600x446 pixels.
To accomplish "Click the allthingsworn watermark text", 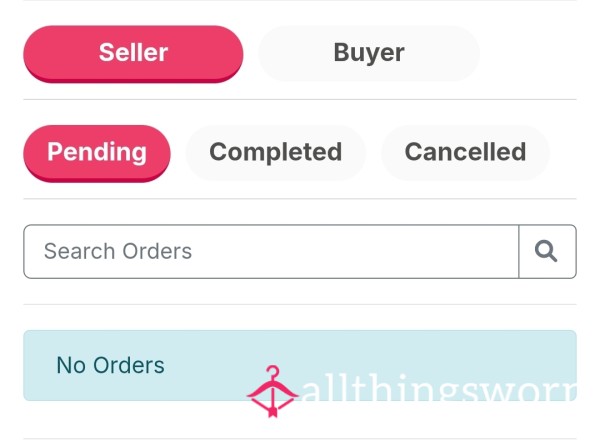I will [x=439, y=388].
